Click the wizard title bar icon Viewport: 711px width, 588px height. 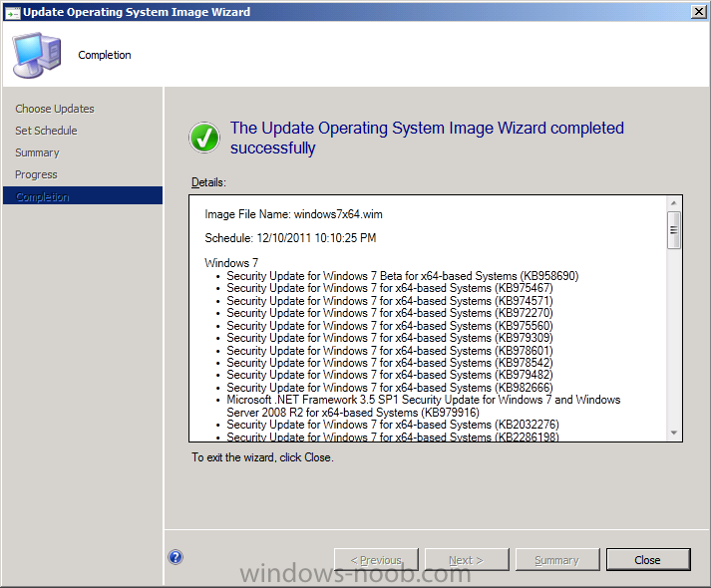pos(12,13)
